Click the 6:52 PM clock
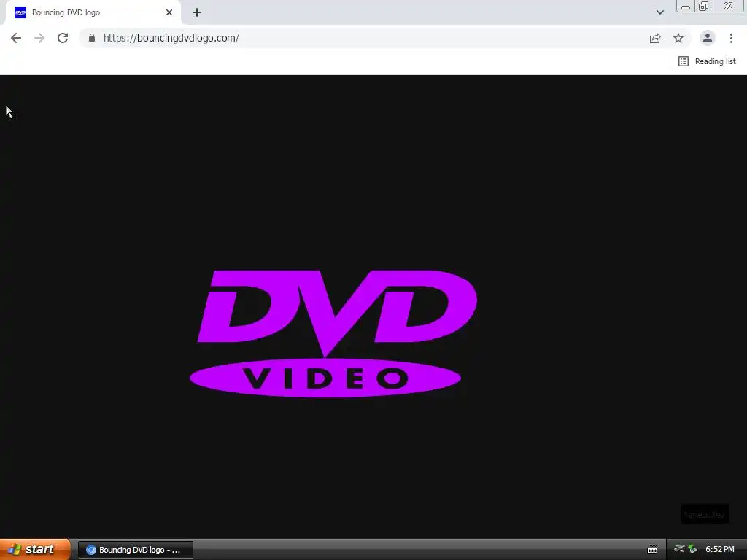 coord(720,550)
